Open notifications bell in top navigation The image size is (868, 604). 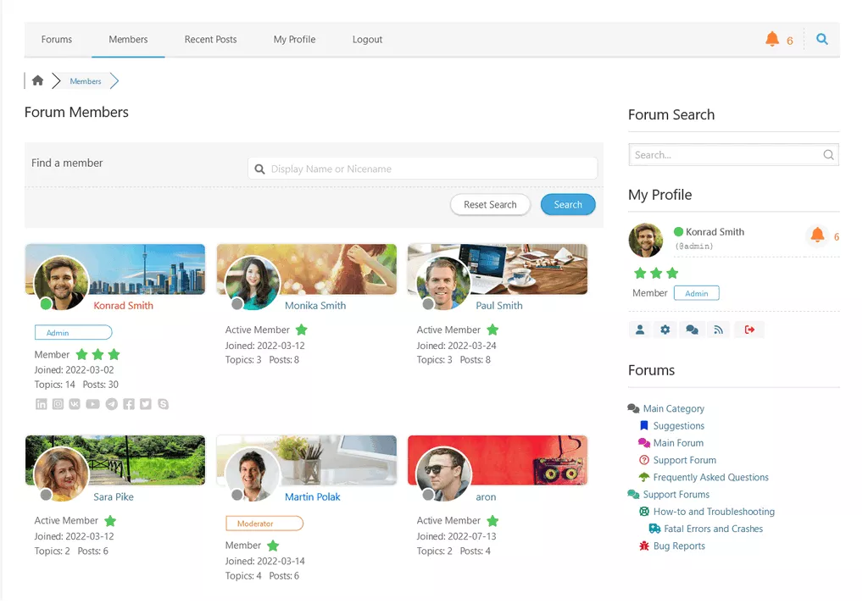(771, 39)
